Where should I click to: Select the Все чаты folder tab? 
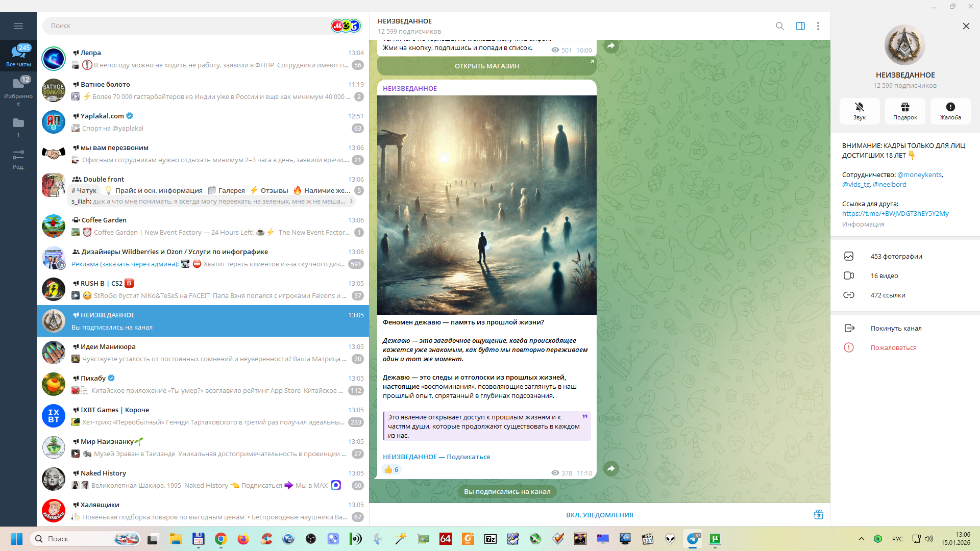point(18,55)
